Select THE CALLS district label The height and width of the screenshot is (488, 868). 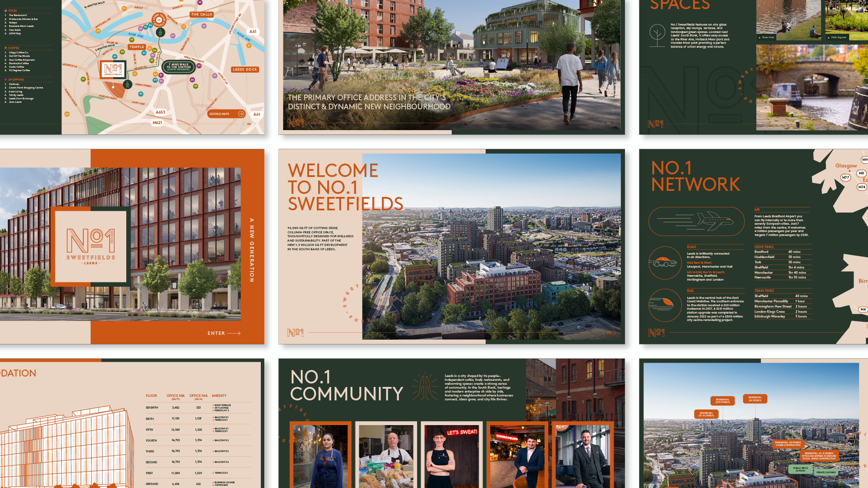pos(202,14)
